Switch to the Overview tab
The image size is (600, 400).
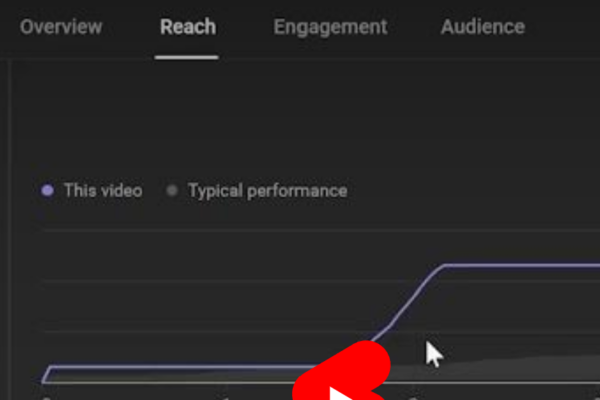61,27
